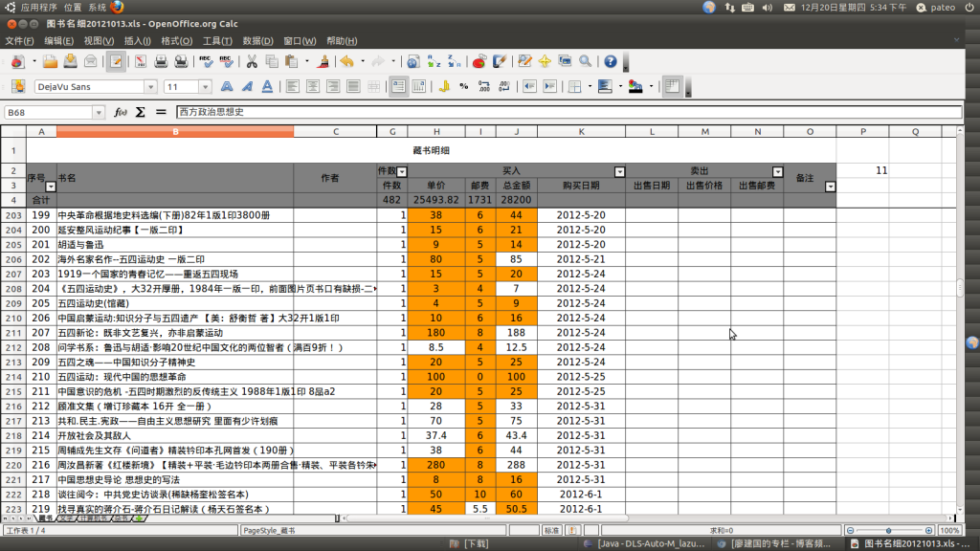
Task: Open the 帮助(H) menu
Action: coord(342,40)
